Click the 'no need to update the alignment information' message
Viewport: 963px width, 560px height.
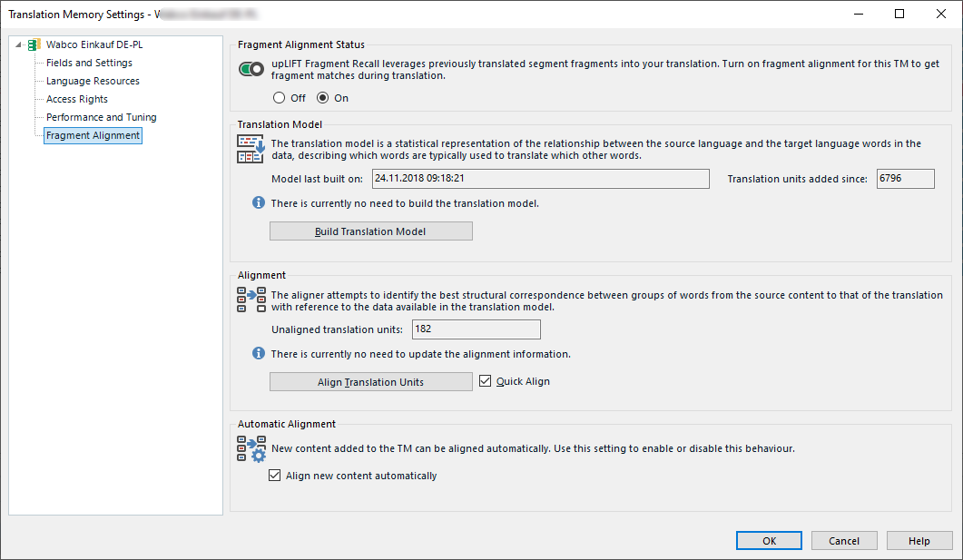(421, 354)
